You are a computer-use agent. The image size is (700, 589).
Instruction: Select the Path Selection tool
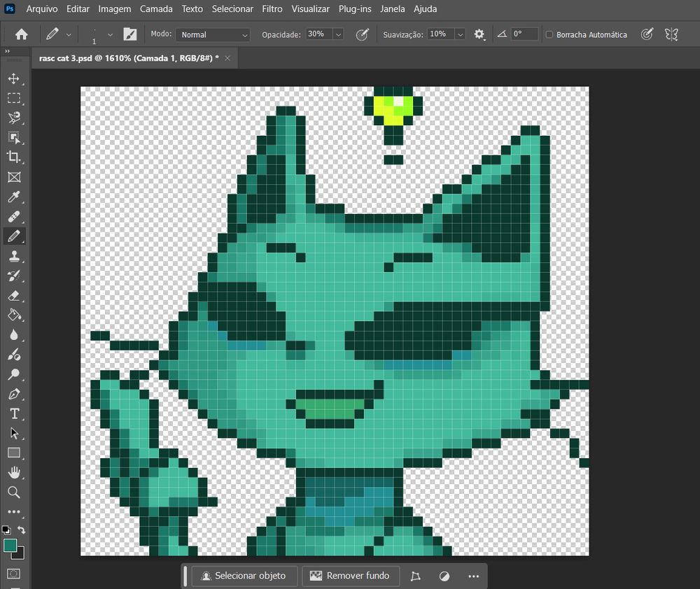(x=14, y=433)
